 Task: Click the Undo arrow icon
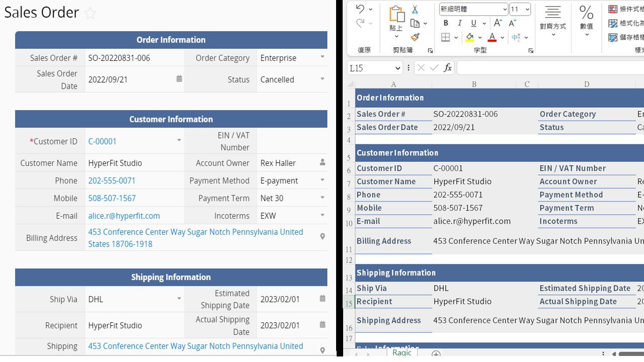[360, 9]
